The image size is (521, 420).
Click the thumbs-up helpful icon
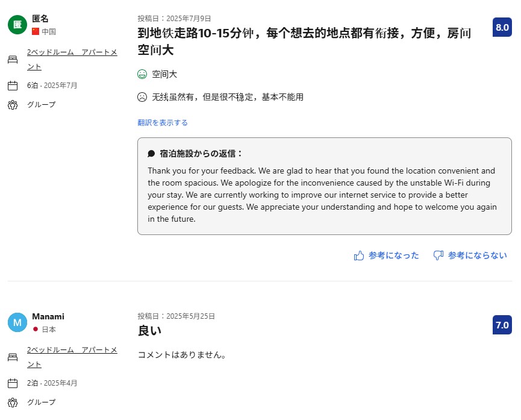tap(359, 255)
